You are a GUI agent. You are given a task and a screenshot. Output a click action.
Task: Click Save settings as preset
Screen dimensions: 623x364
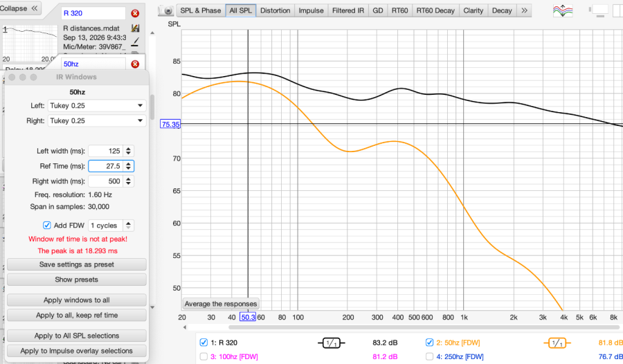[x=77, y=264]
